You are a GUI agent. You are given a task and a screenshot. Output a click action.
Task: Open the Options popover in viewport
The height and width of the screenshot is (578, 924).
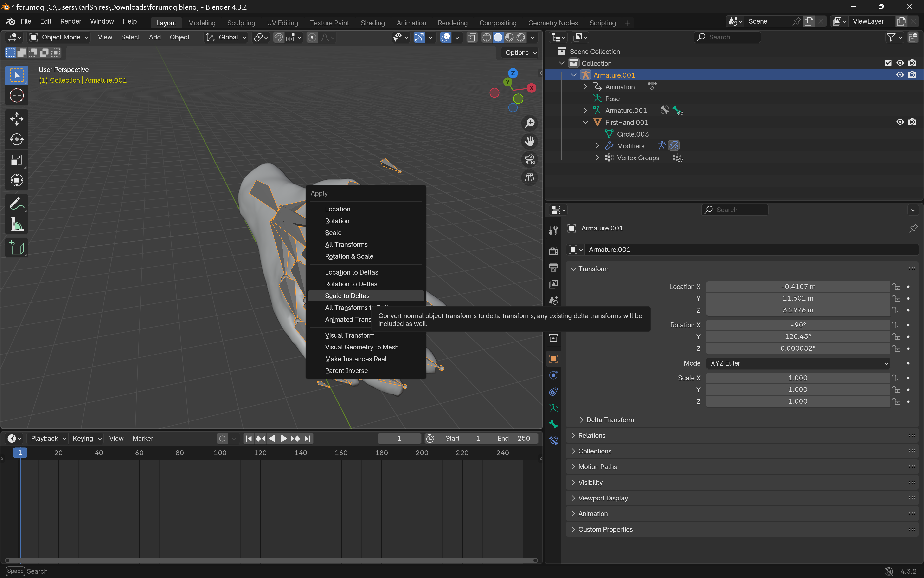click(x=520, y=53)
